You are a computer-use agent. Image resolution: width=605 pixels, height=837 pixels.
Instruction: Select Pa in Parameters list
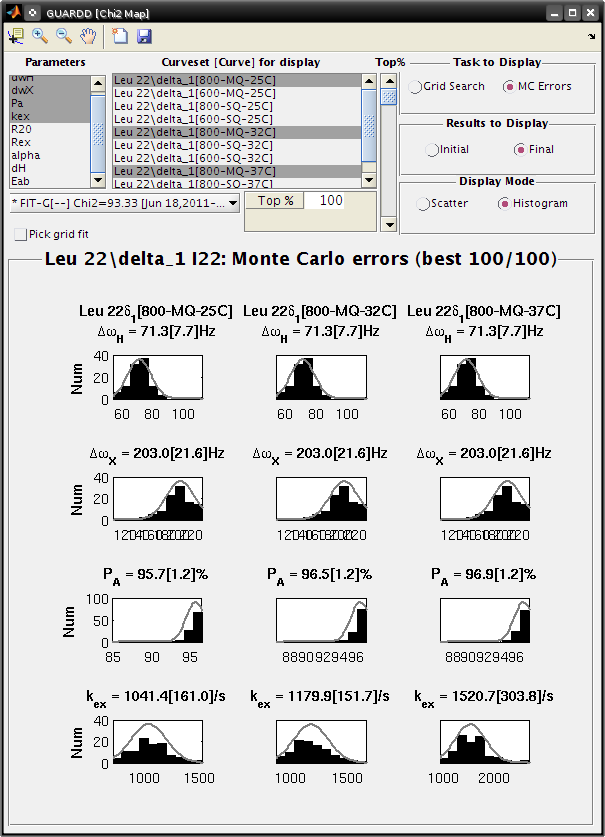coord(50,103)
